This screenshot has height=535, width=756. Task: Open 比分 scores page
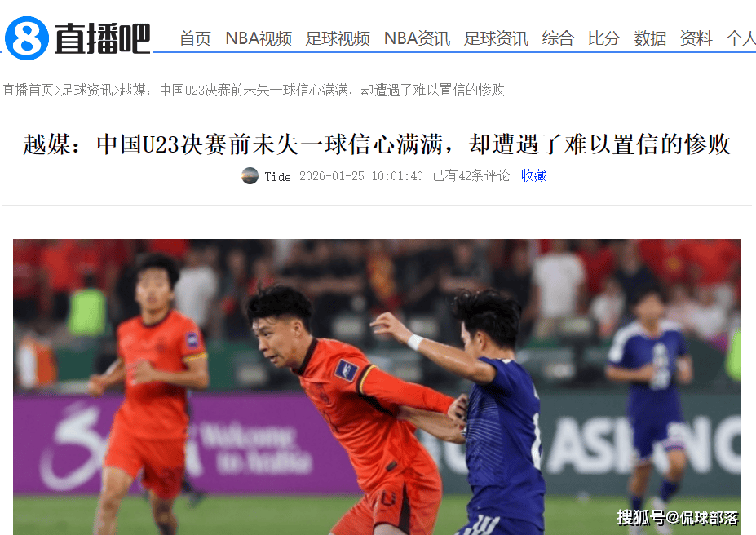(x=603, y=38)
